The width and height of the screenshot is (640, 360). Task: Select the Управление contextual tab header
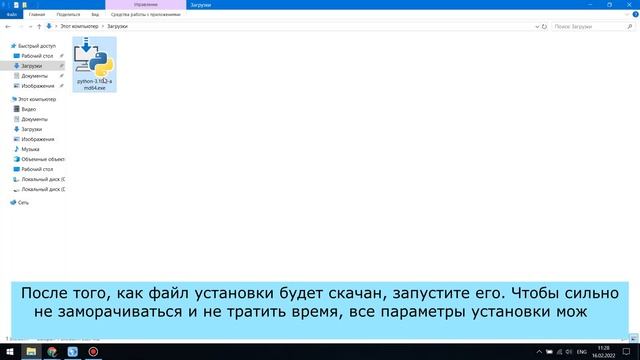[146, 5]
